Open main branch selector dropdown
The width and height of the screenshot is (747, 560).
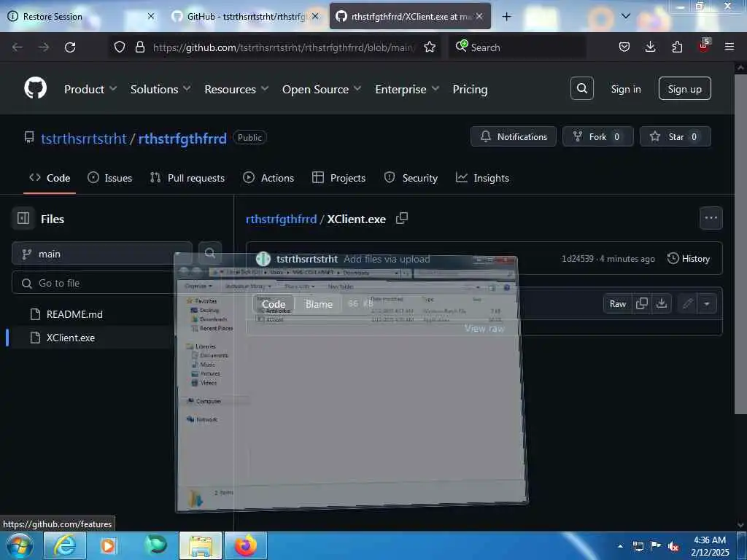coord(102,253)
